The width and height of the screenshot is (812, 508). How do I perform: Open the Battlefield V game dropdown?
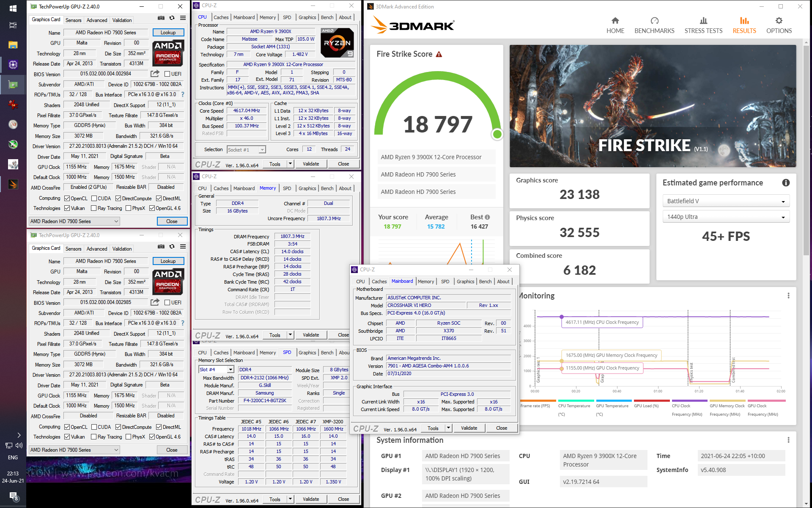tap(726, 201)
